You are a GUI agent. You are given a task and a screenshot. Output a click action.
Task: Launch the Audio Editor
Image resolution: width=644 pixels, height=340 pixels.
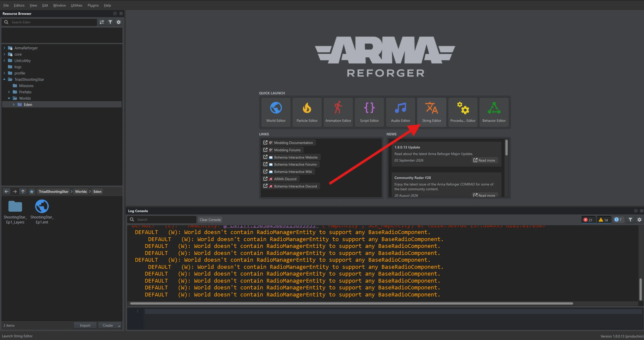point(400,112)
